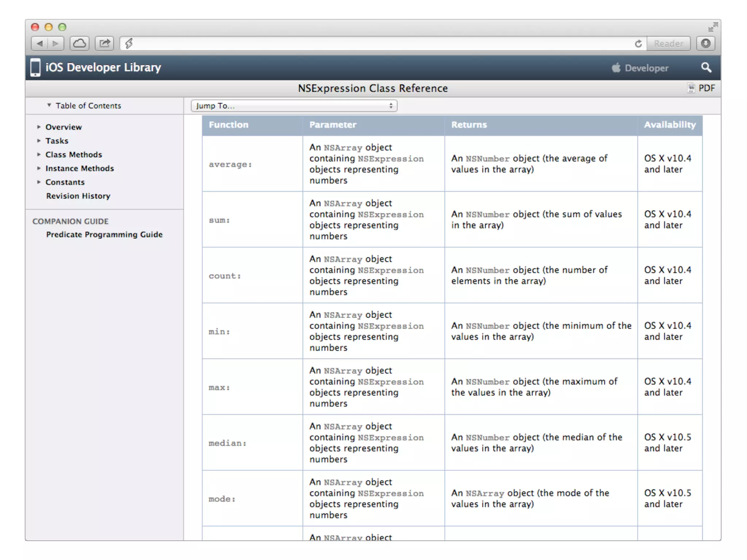Click the iOS device icon beside library title

click(35, 67)
